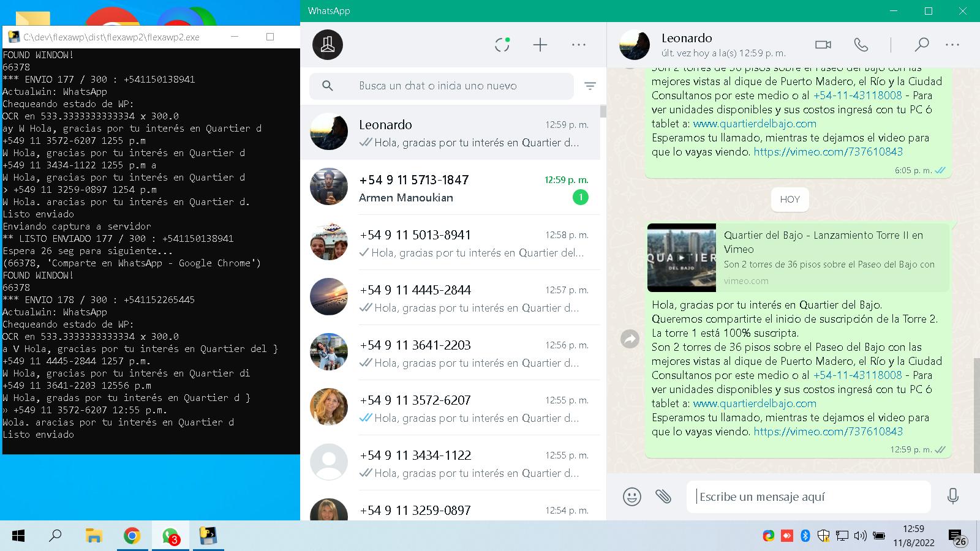Image resolution: width=980 pixels, height=551 pixels.
Task: Click Leonardo's name in conversation header
Action: [x=687, y=38]
